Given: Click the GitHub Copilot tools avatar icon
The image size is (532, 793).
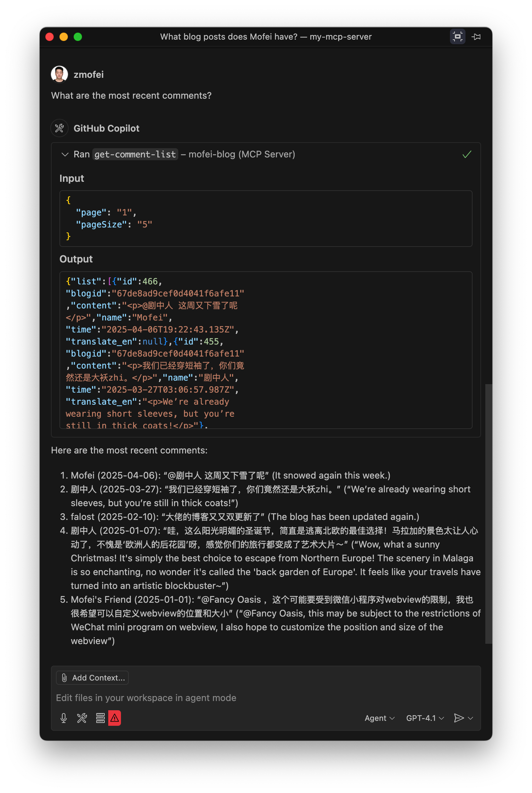Looking at the screenshot, I should click(x=59, y=128).
